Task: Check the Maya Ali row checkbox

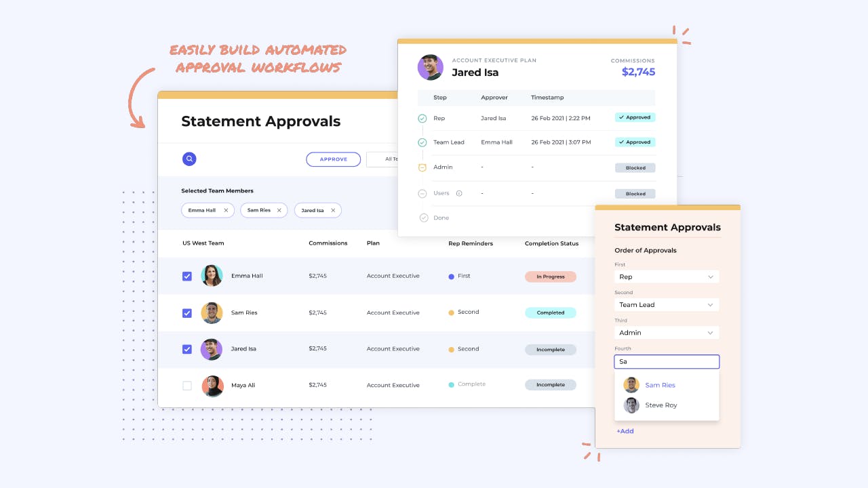Action: point(187,386)
